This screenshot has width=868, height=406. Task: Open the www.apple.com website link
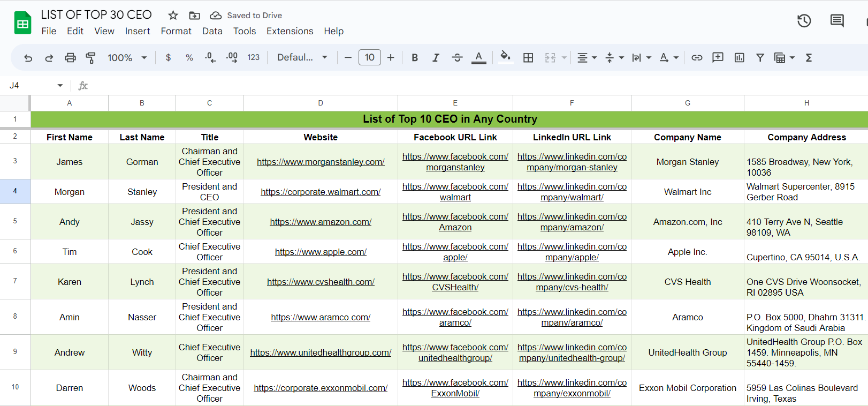tap(321, 252)
